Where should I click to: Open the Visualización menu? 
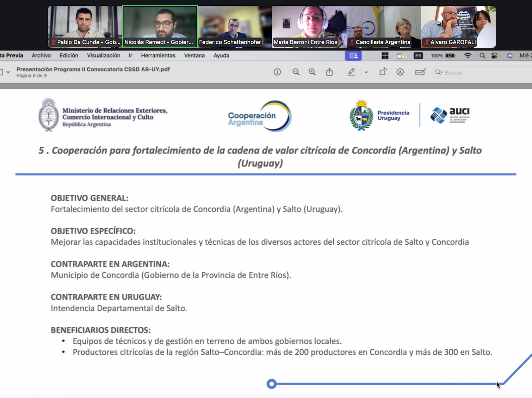point(103,55)
